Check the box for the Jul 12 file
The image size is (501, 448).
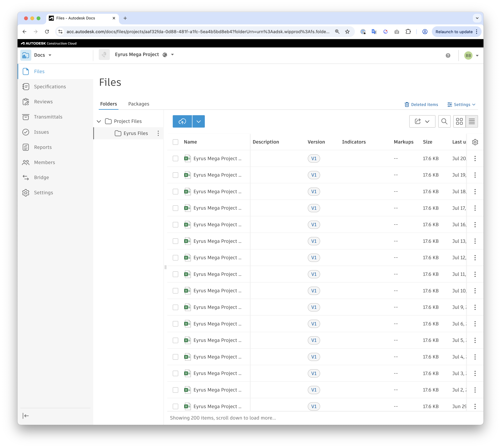coord(175,258)
